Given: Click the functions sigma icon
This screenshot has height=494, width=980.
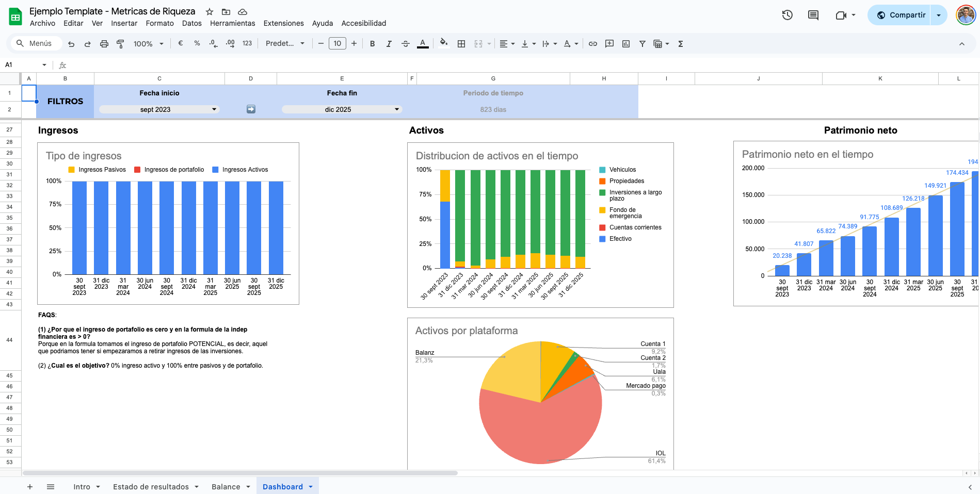Looking at the screenshot, I should tap(681, 44).
